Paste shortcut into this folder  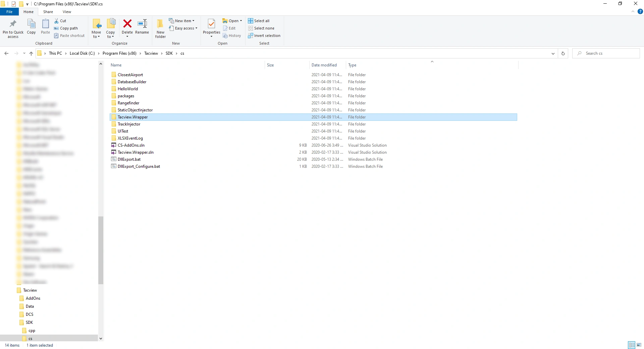pos(69,36)
